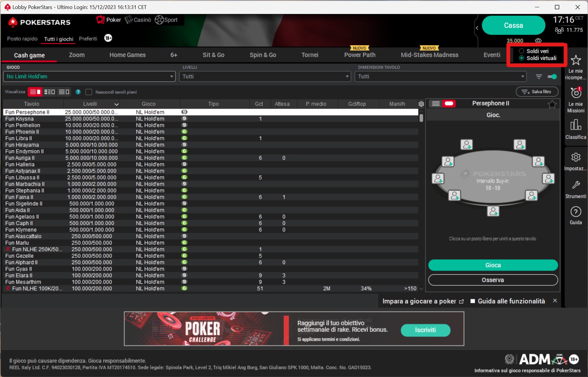The height and width of the screenshot is (377, 588).
Task: Select Soldi virtuali radio button
Action: point(522,58)
